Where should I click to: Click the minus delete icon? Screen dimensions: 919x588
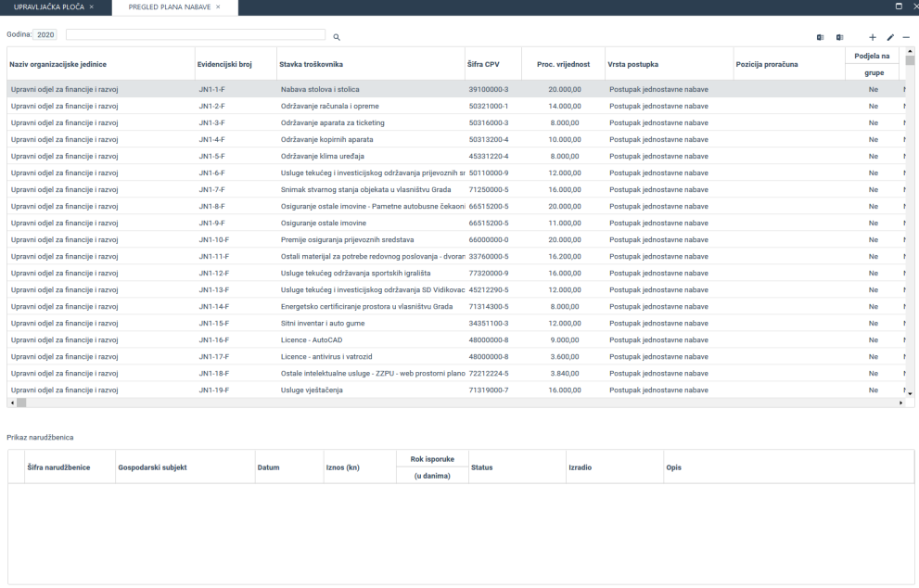[907, 37]
